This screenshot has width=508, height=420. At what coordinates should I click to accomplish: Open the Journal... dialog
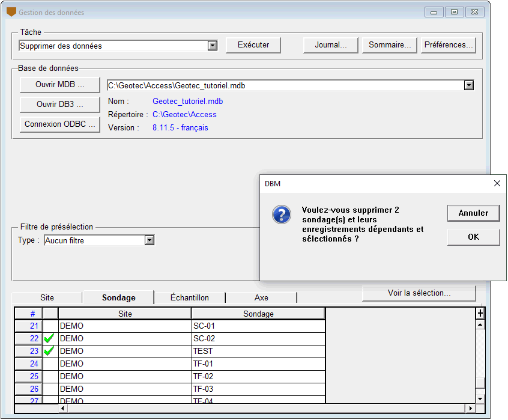pyautogui.click(x=331, y=45)
